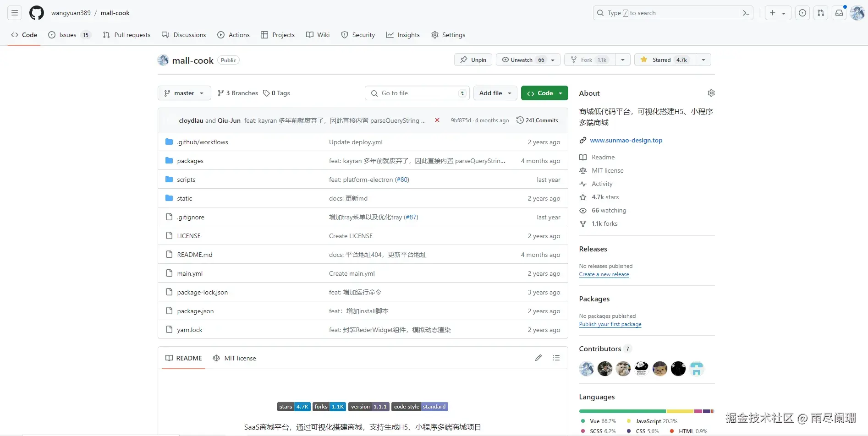Open the GitHub homepage logo

37,13
